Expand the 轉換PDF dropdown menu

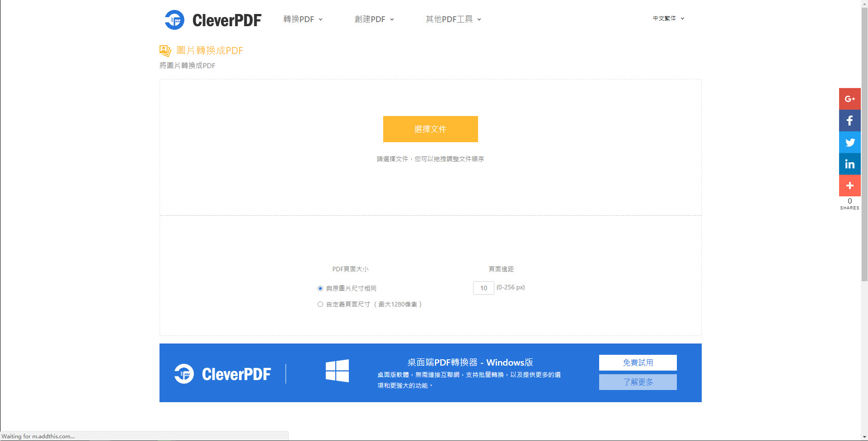click(303, 19)
